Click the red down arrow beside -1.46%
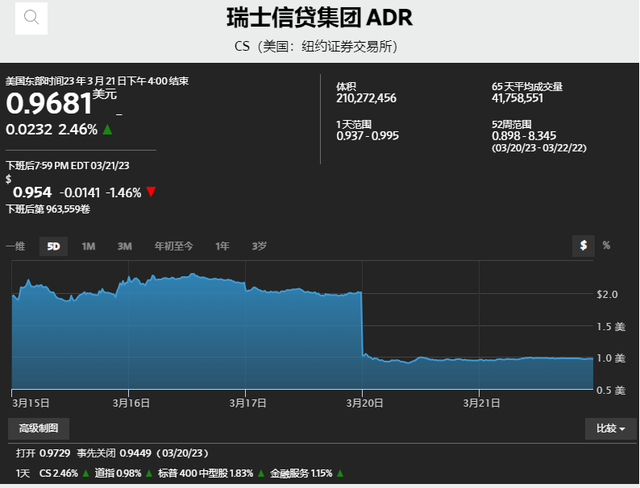 click(151, 192)
